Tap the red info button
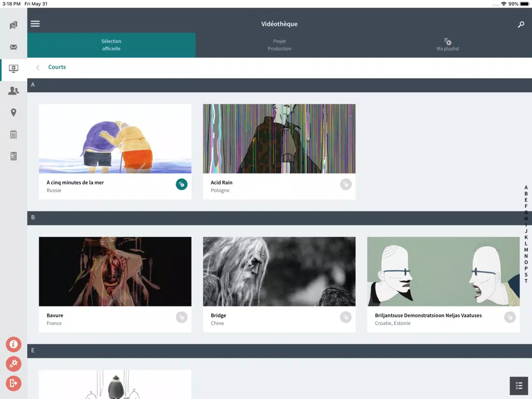Viewport: 532px width, 399px height. (x=14, y=344)
